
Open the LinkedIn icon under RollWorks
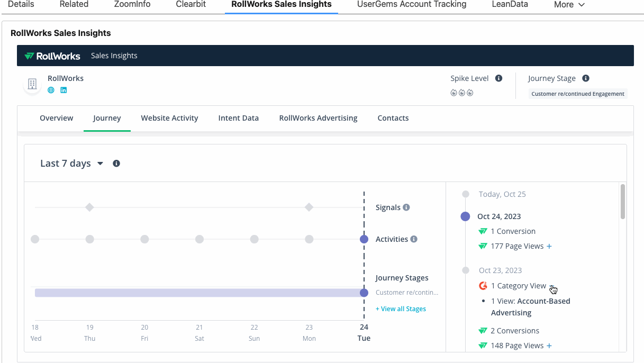(64, 90)
